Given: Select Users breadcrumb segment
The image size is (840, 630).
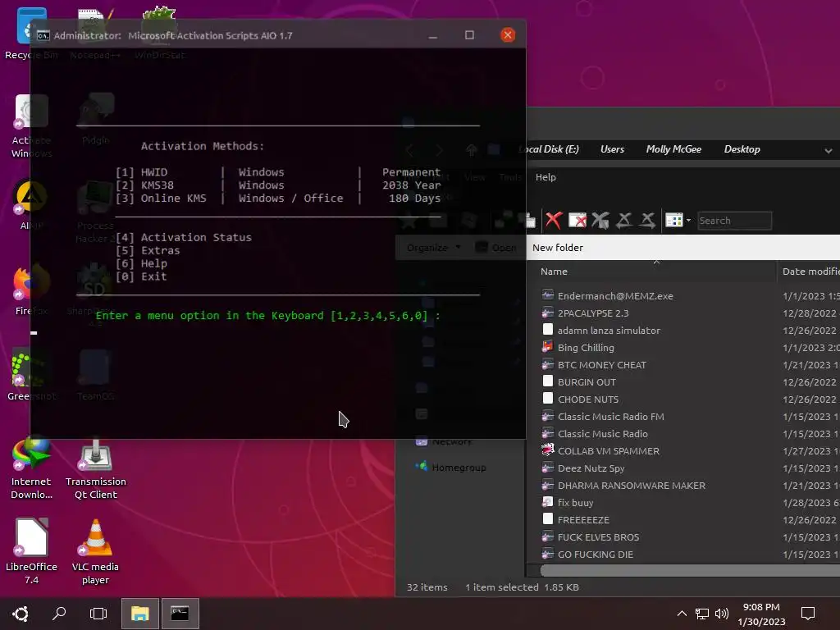Looking at the screenshot, I should click(x=612, y=149).
